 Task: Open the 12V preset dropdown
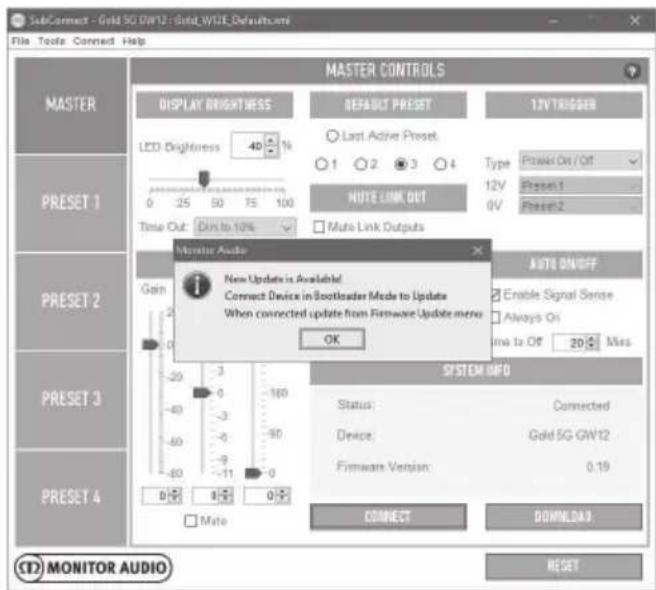tap(580, 185)
